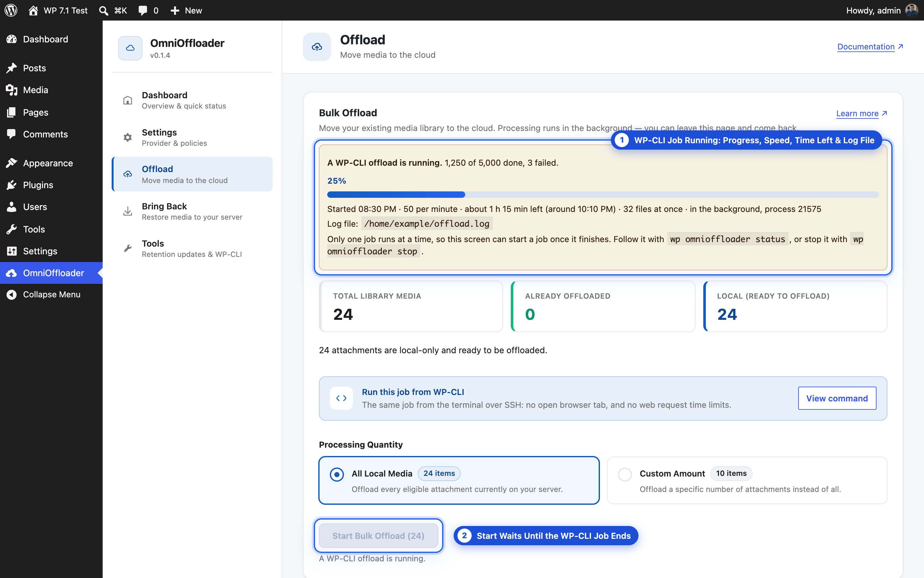Open Bring Back Restore media section
This screenshot has width=924, height=578.
(x=192, y=211)
